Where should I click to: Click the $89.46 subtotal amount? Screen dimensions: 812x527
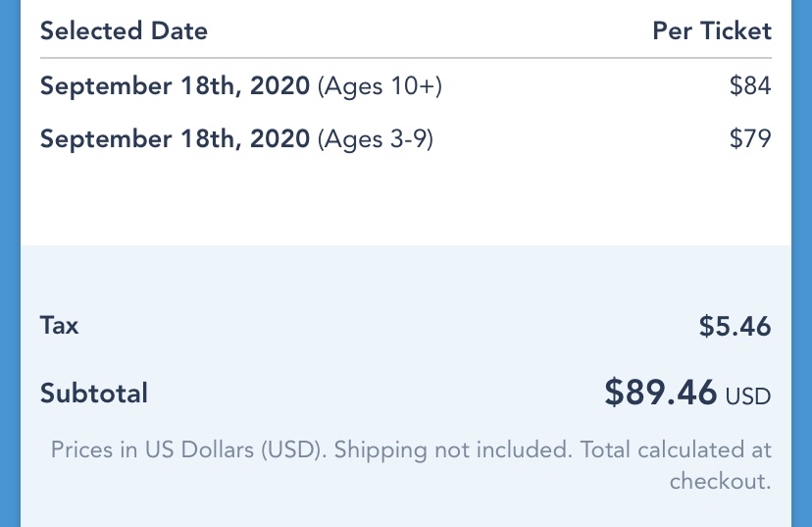(x=660, y=393)
